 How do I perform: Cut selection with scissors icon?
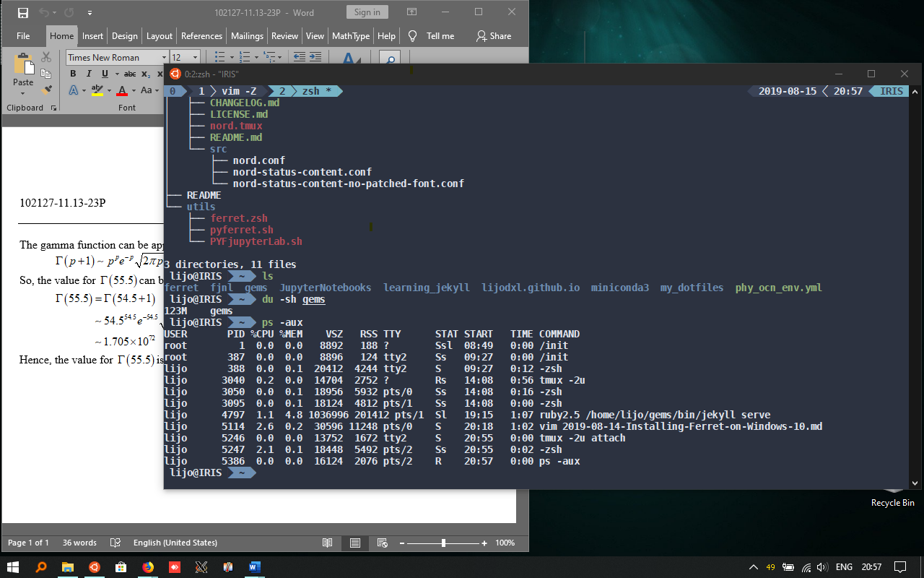click(x=46, y=57)
